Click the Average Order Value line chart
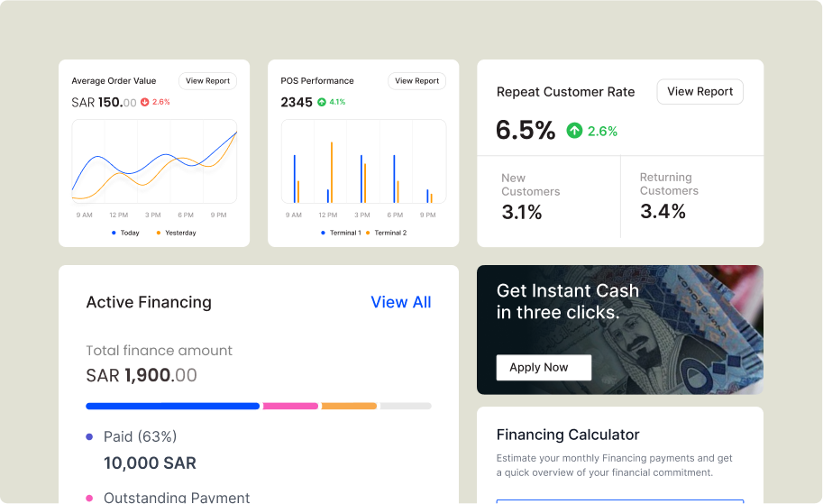 pyautogui.click(x=154, y=161)
